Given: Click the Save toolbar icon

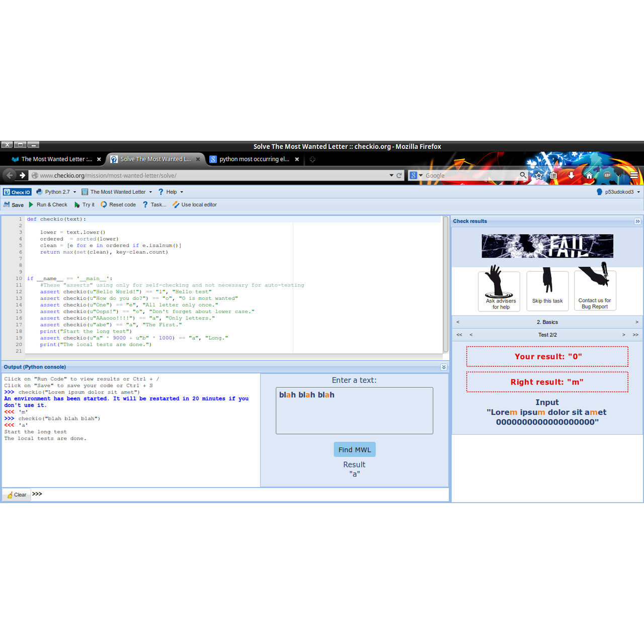Looking at the screenshot, I should point(14,205).
